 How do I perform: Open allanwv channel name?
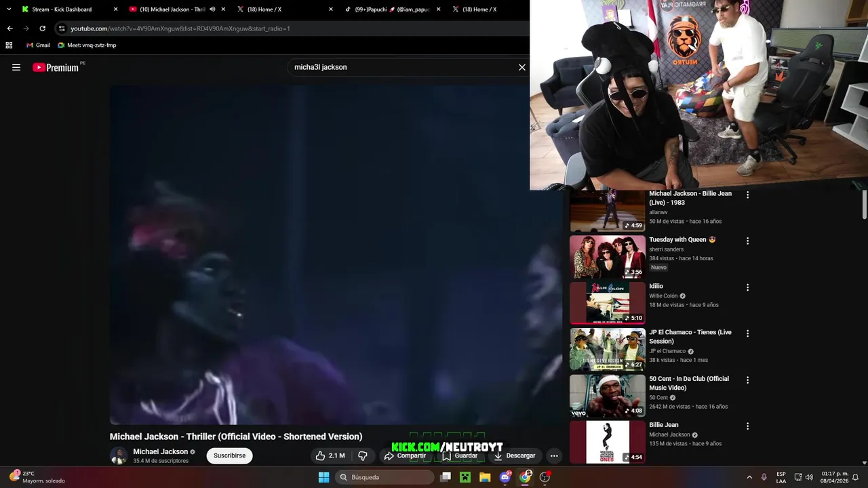coord(658,212)
